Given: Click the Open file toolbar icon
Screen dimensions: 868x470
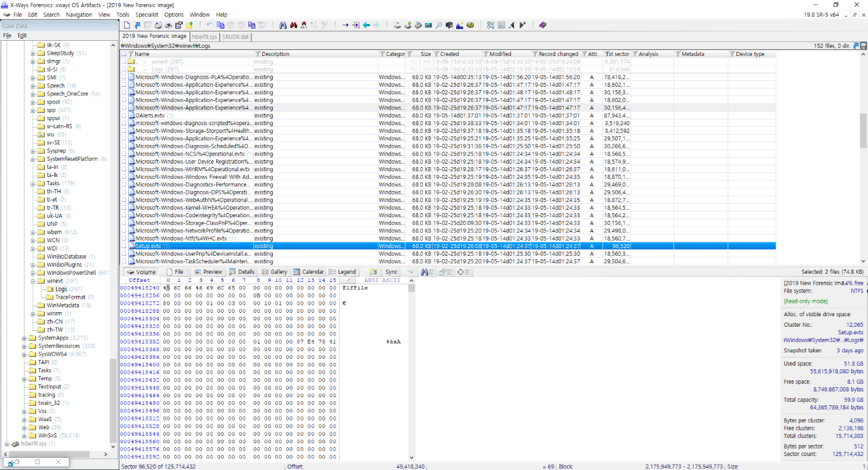Looking at the screenshot, I should pyautogui.click(x=137, y=25).
